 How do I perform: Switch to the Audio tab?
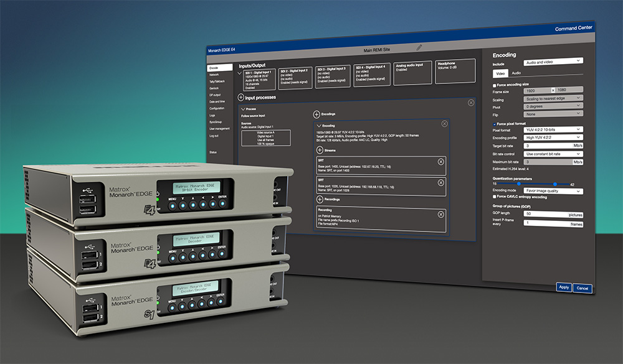coord(516,73)
